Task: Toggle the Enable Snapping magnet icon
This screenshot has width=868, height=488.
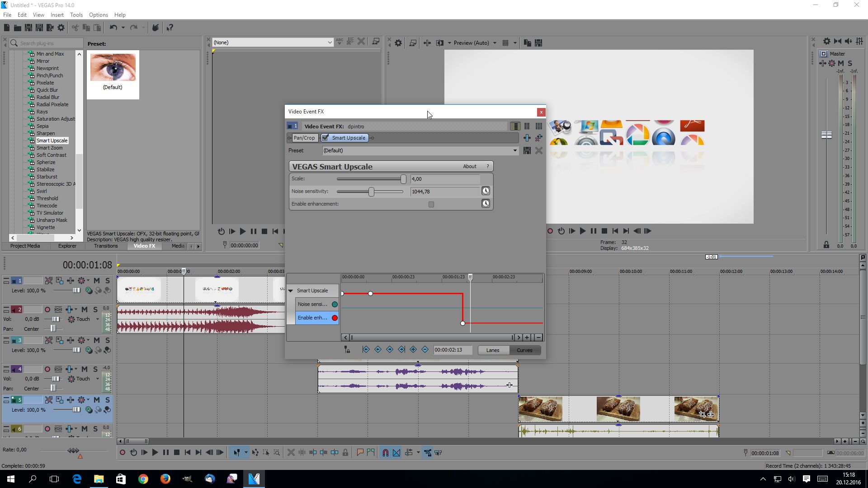Action: 385,452
